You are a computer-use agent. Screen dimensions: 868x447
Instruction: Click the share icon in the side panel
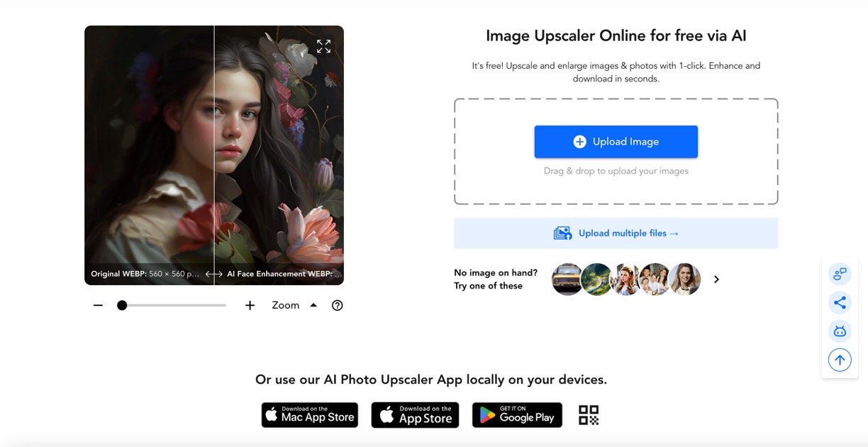pyautogui.click(x=840, y=302)
